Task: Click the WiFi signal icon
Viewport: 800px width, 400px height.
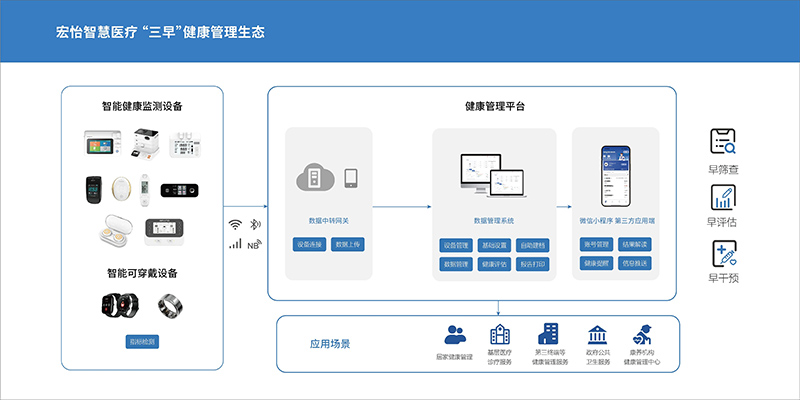Action: (x=235, y=224)
